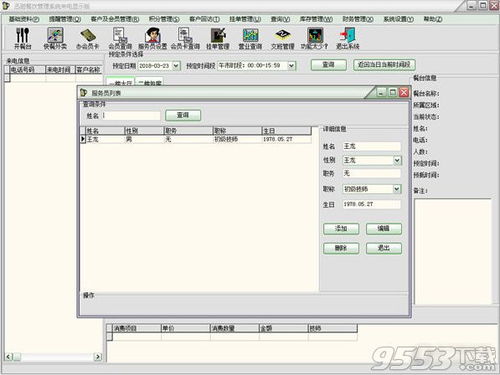Minimize the 服务员列表 dialog

click(x=381, y=92)
